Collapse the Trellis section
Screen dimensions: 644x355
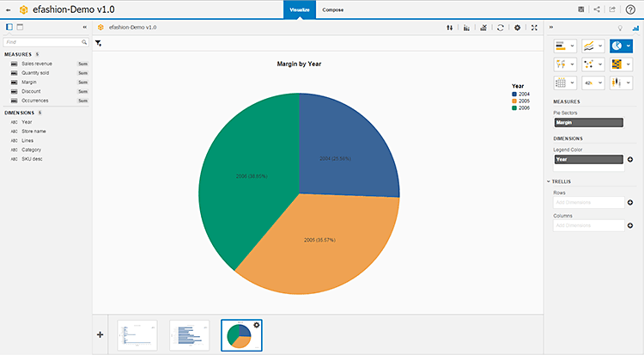click(x=549, y=181)
